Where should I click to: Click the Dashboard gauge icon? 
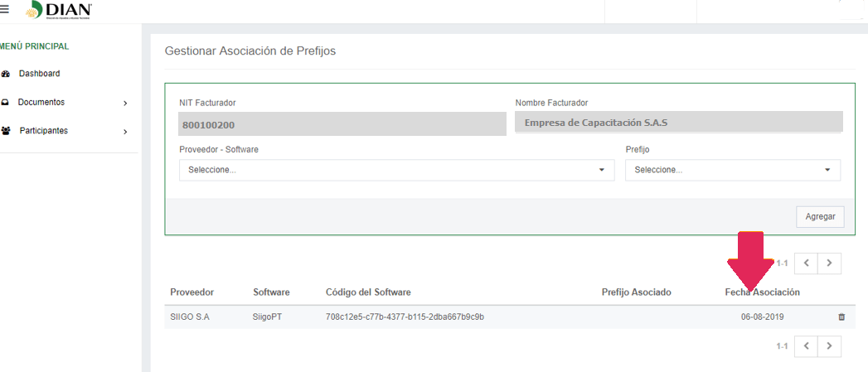point(6,75)
